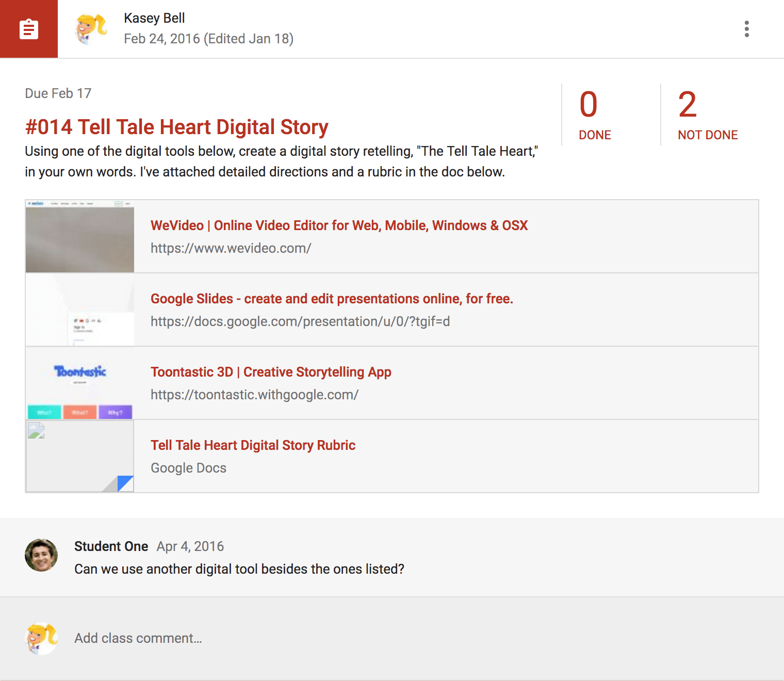Open the Google Slides attachment link
784x681 pixels.
332,299
